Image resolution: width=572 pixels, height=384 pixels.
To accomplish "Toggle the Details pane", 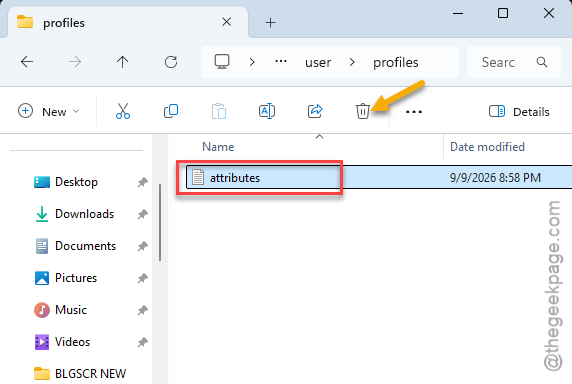I will pyautogui.click(x=519, y=112).
